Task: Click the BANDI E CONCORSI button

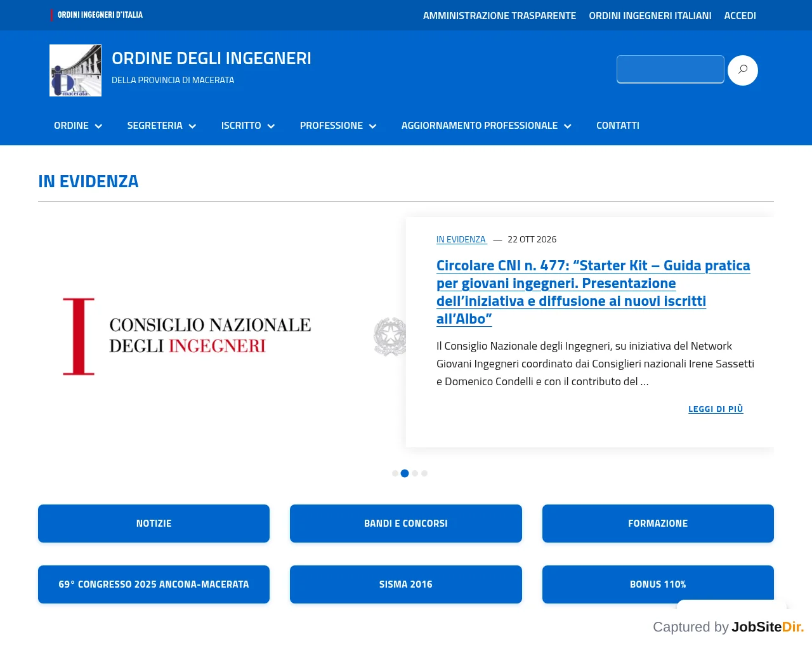Action: 406,524
